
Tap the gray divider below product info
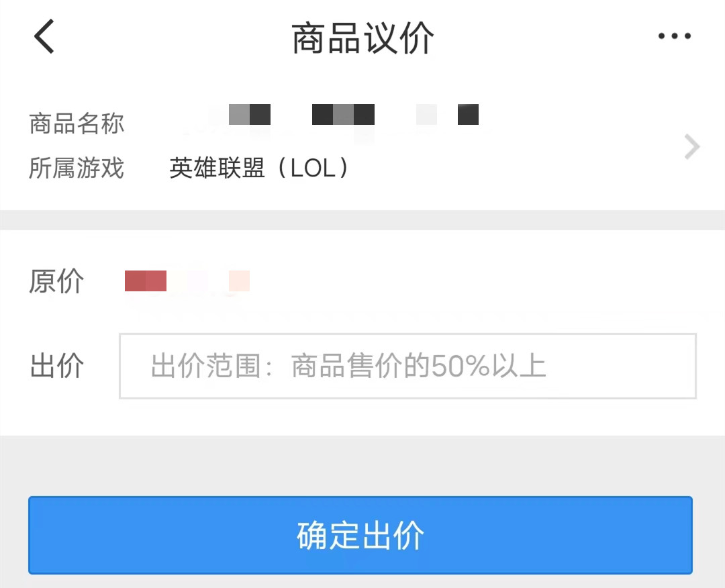click(x=362, y=220)
